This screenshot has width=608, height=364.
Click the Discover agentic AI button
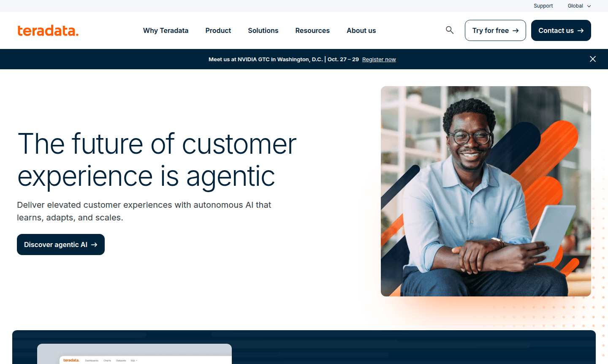(60, 244)
